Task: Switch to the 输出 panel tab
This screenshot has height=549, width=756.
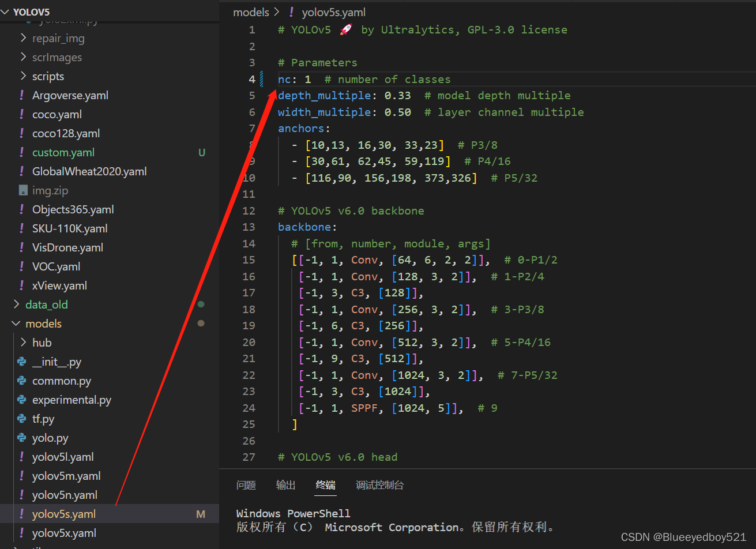Action: point(285,485)
